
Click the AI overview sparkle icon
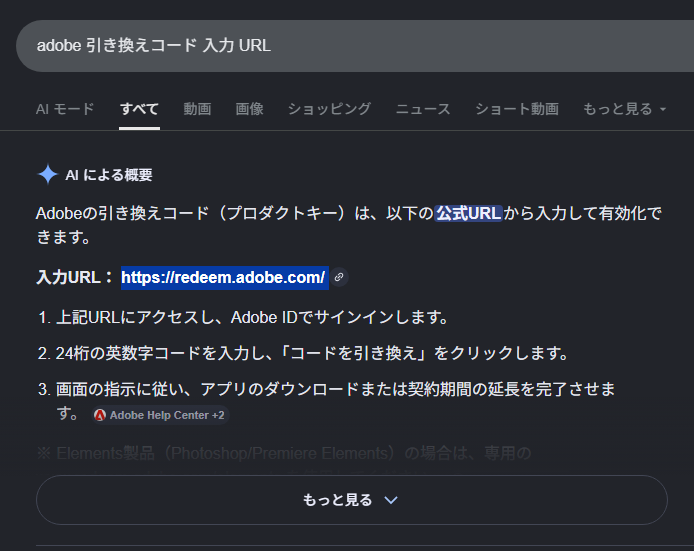click(48, 174)
